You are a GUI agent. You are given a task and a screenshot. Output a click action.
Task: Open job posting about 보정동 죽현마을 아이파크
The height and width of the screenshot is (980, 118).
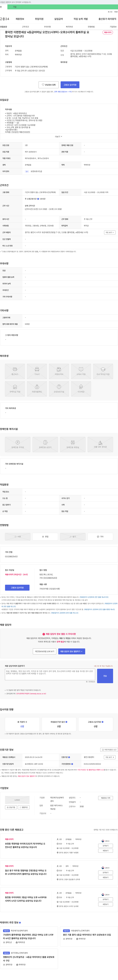25,845
